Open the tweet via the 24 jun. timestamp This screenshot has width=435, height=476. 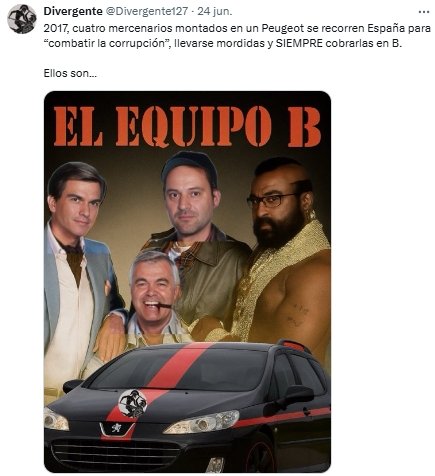click(x=215, y=11)
